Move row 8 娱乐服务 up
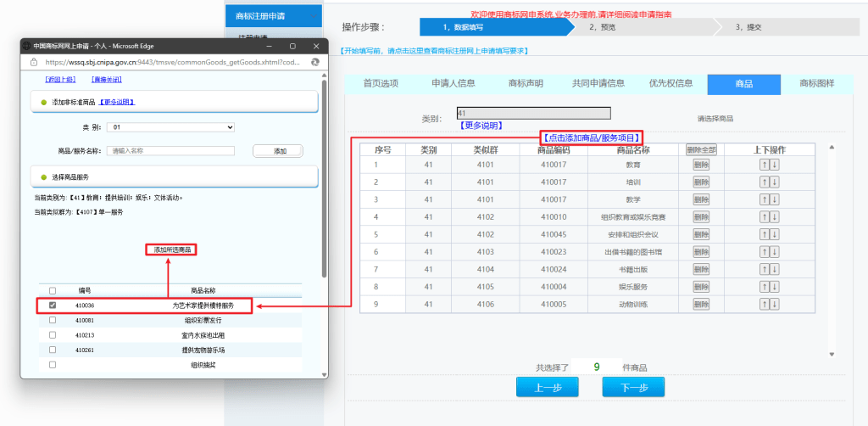This screenshot has width=868, height=426. pos(765,287)
